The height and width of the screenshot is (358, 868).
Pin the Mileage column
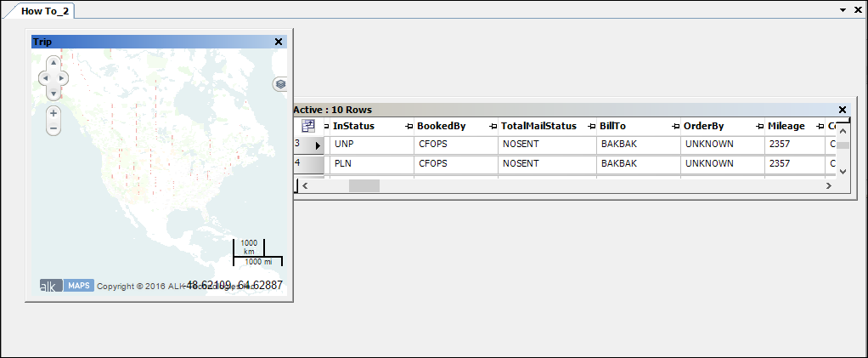pyautogui.click(x=820, y=127)
